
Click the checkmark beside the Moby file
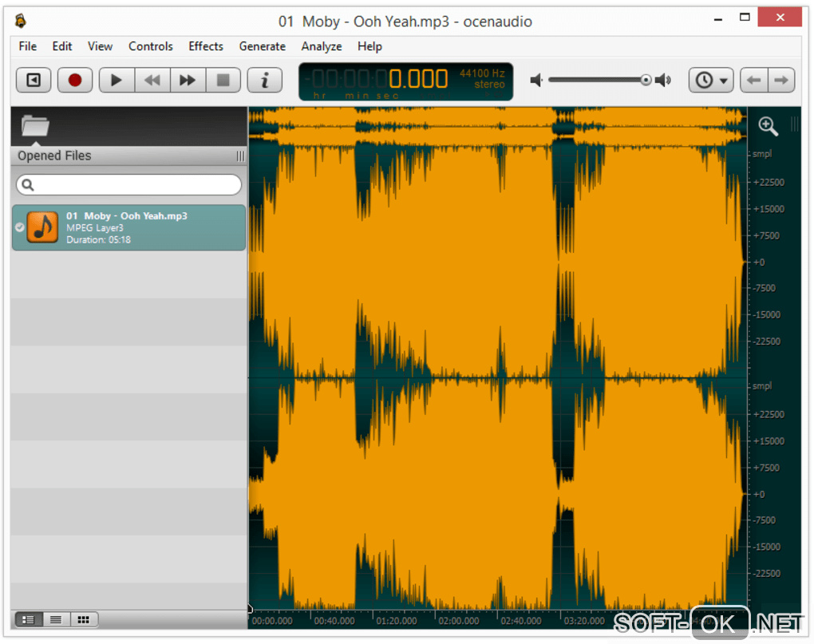20,227
